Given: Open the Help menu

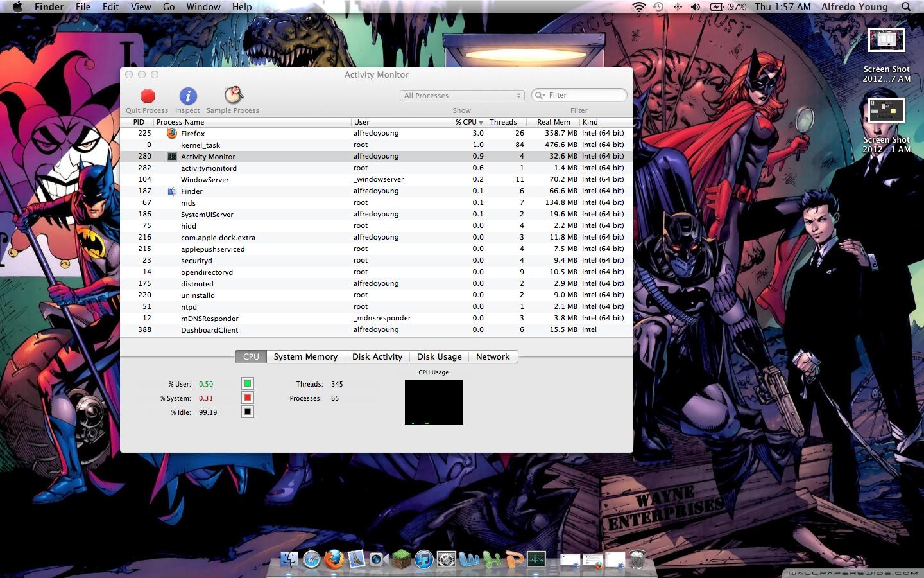Looking at the screenshot, I should coord(242,6).
